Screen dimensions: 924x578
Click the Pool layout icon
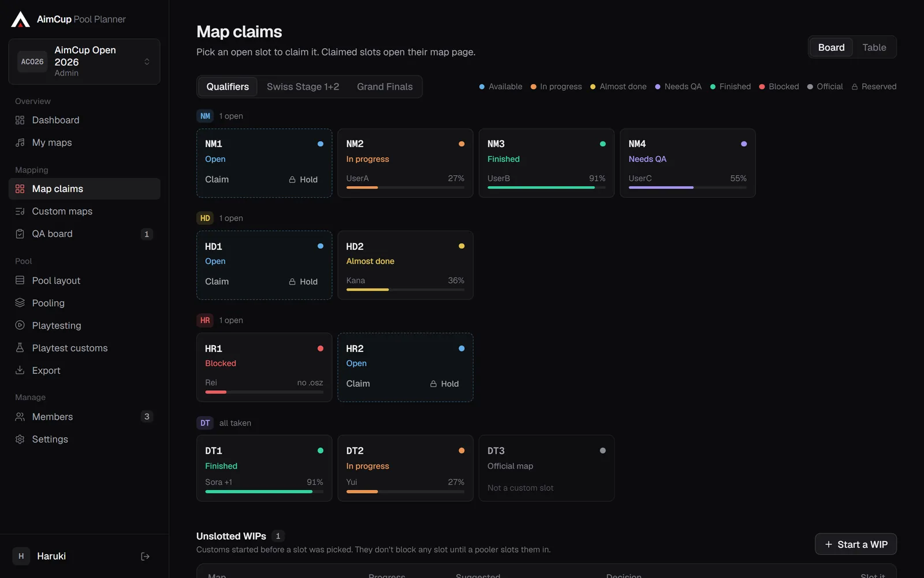pos(20,280)
